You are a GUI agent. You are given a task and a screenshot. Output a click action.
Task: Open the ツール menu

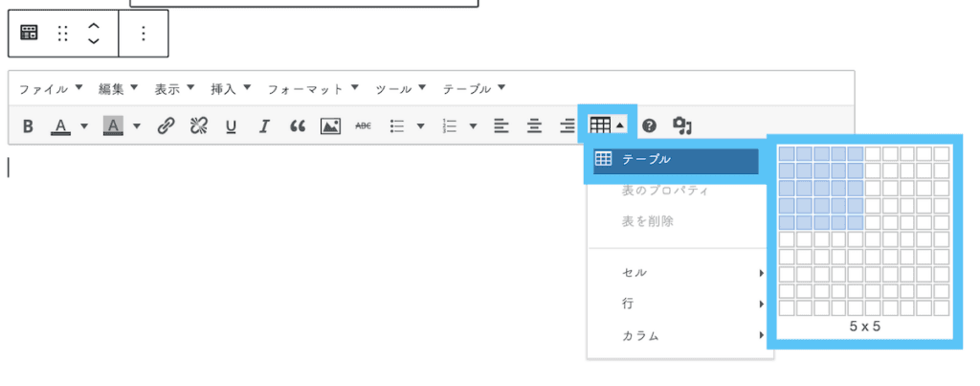[401, 89]
